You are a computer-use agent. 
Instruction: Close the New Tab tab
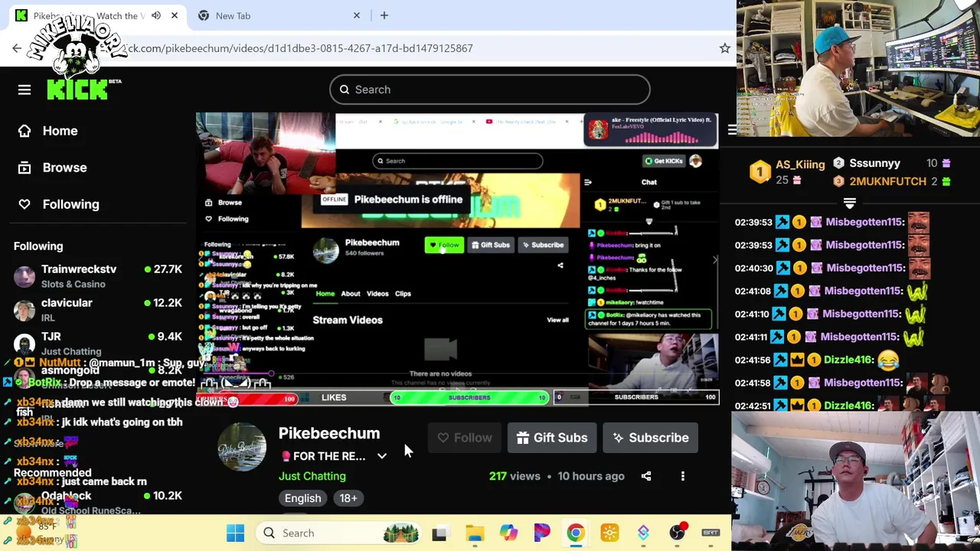(357, 15)
